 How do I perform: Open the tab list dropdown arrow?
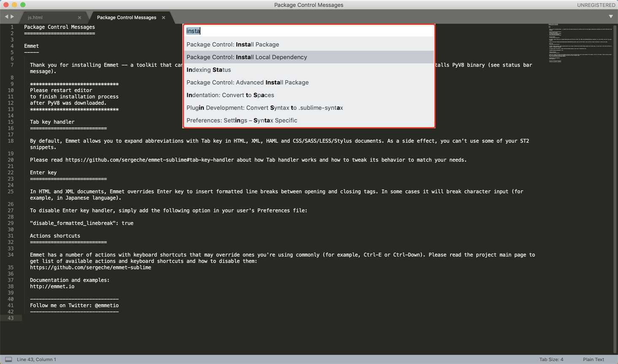611,16
